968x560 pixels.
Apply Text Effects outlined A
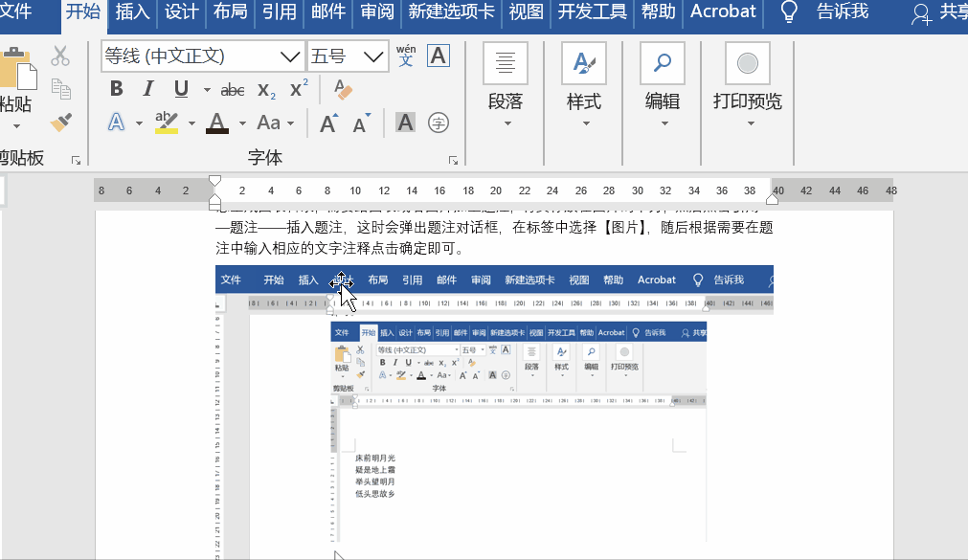click(116, 123)
